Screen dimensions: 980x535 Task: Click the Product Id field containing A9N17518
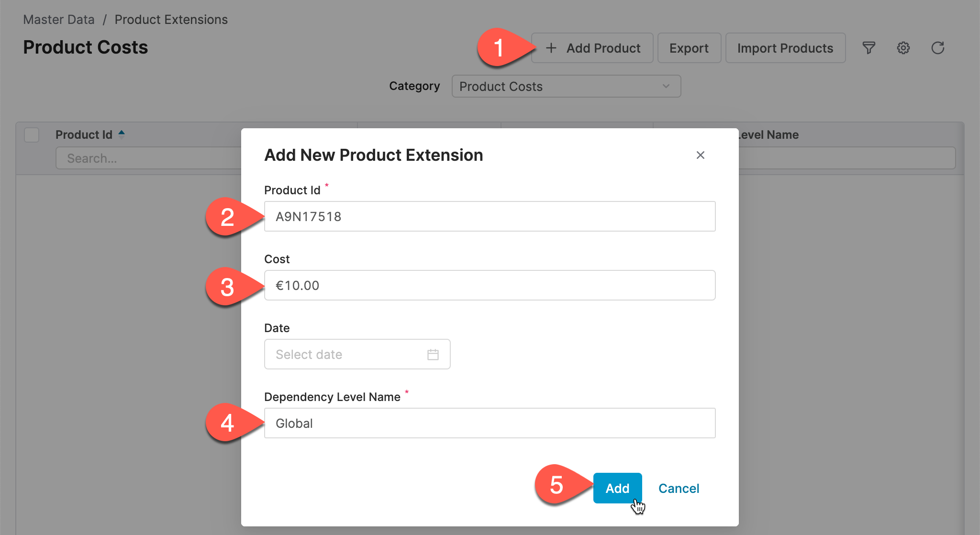click(490, 216)
